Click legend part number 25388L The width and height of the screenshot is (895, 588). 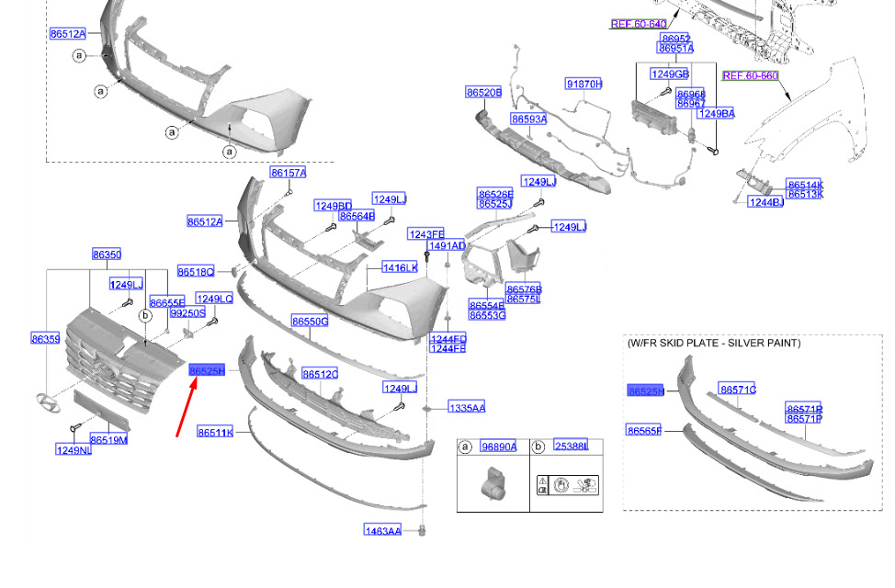(x=571, y=447)
